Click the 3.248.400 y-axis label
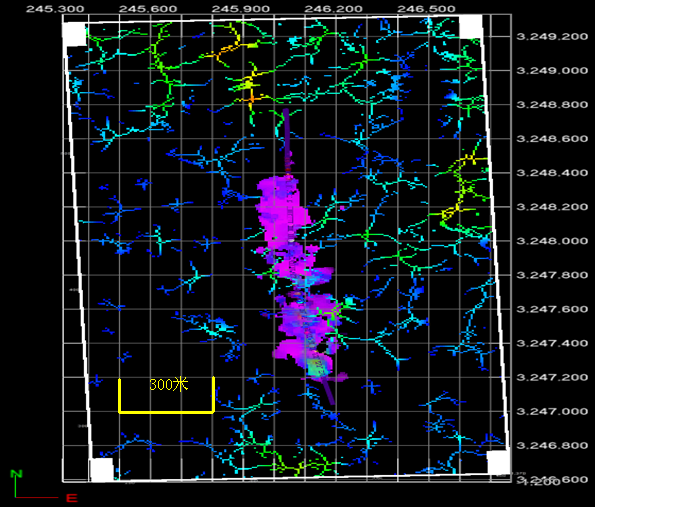The width and height of the screenshot is (683, 507). click(551, 173)
